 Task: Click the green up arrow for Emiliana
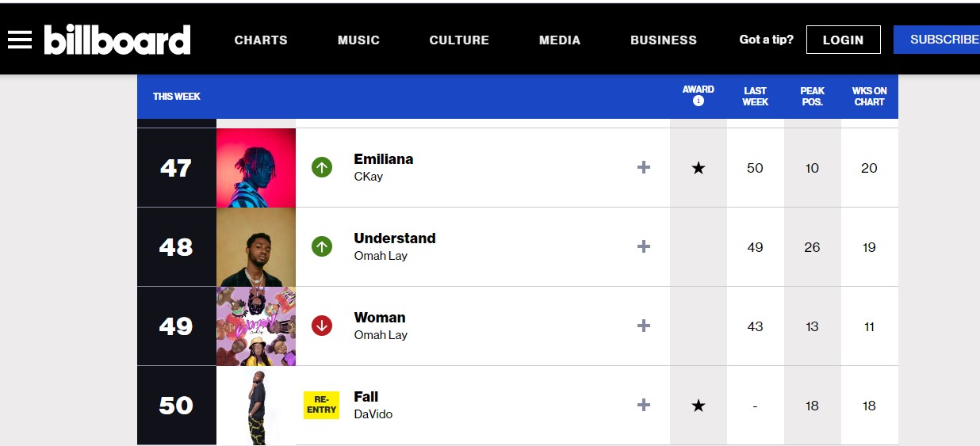point(322,167)
